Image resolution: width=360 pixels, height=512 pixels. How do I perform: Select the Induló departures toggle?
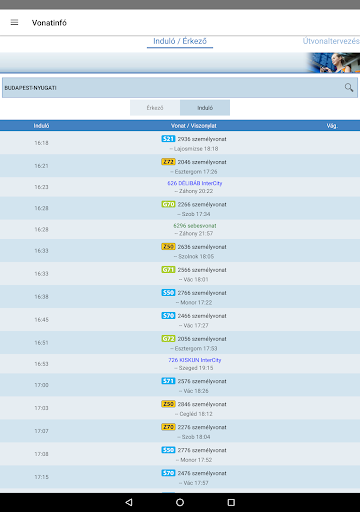205,108
